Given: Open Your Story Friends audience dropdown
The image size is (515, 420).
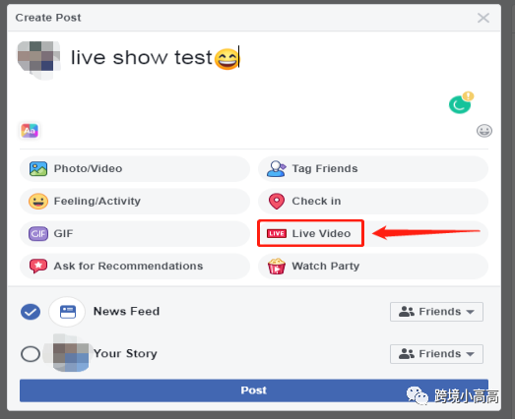Looking at the screenshot, I should 436,354.
